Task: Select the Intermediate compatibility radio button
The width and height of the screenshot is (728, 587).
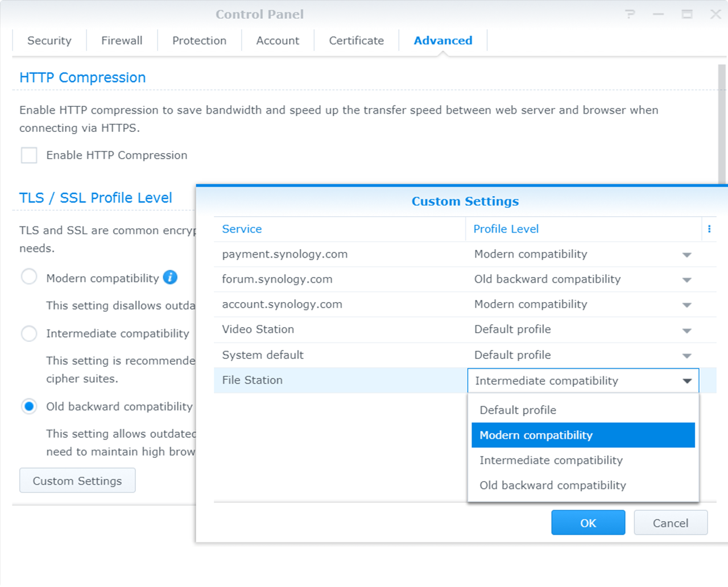Action: (x=29, y=333)
